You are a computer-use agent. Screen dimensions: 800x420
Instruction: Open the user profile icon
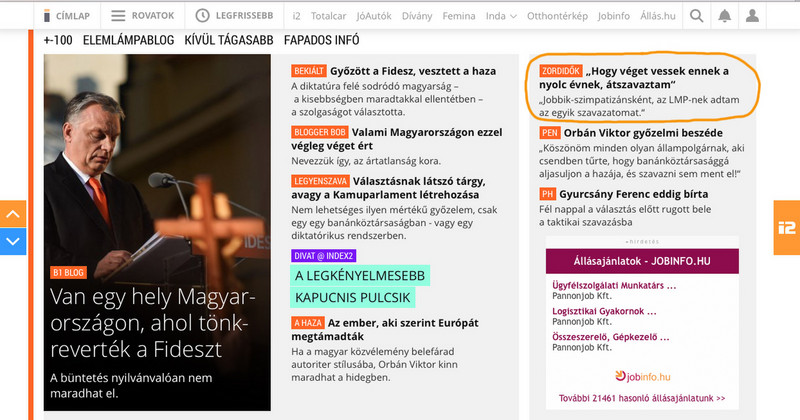coord(752,16)
